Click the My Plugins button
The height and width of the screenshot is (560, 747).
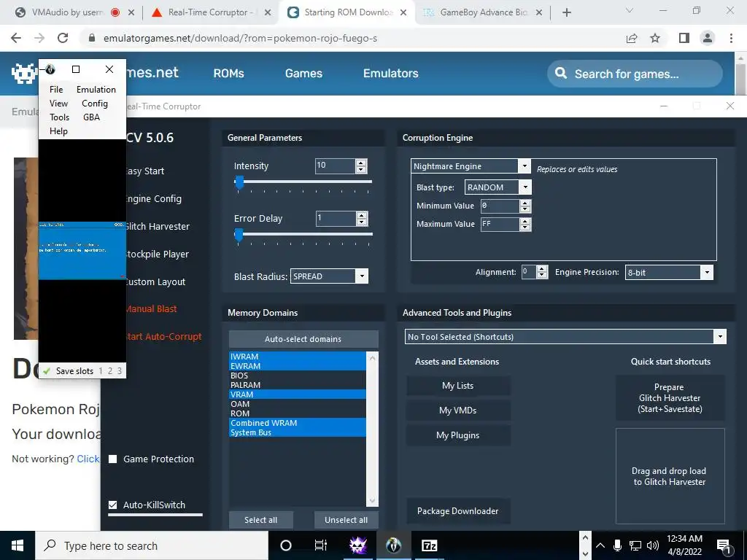point(458,435)
